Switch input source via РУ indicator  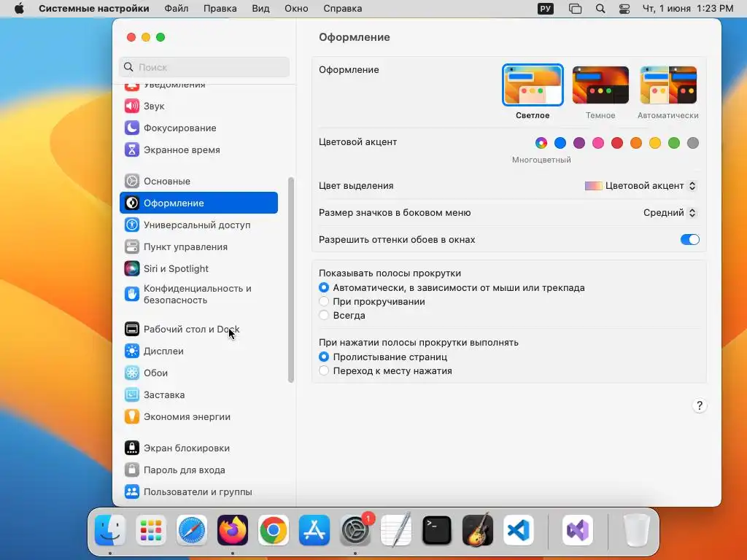(x=546, y=9)
